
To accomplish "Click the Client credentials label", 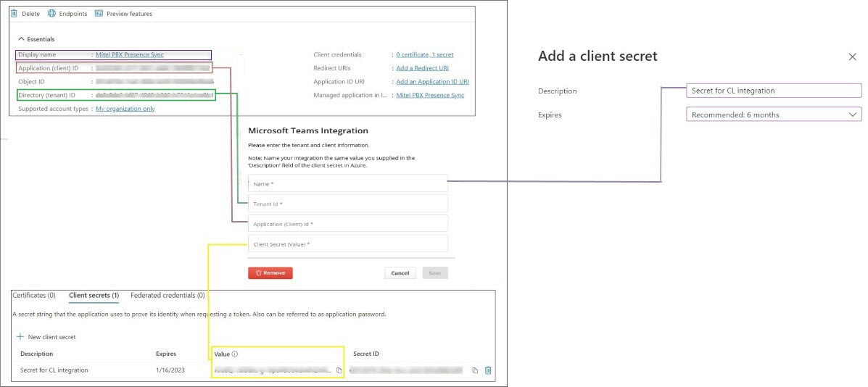I will (337, 55).
